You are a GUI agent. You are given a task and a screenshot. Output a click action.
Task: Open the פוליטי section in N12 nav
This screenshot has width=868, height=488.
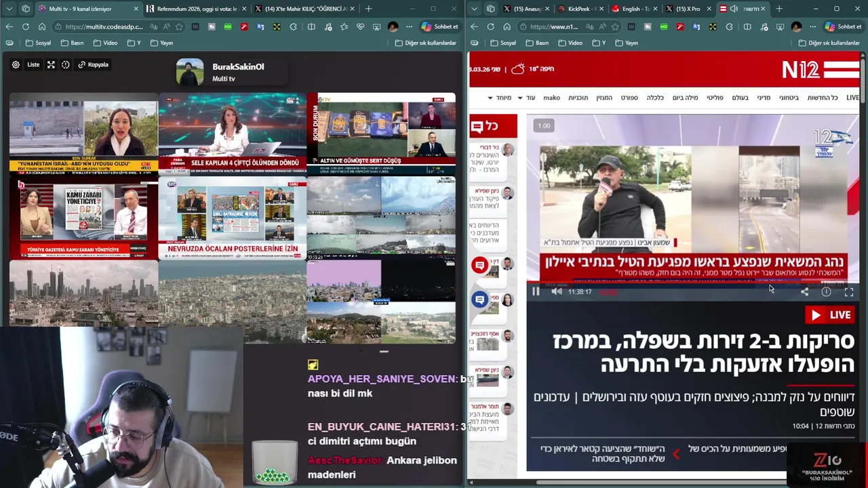pyautogui.click(x=715, y=98)
